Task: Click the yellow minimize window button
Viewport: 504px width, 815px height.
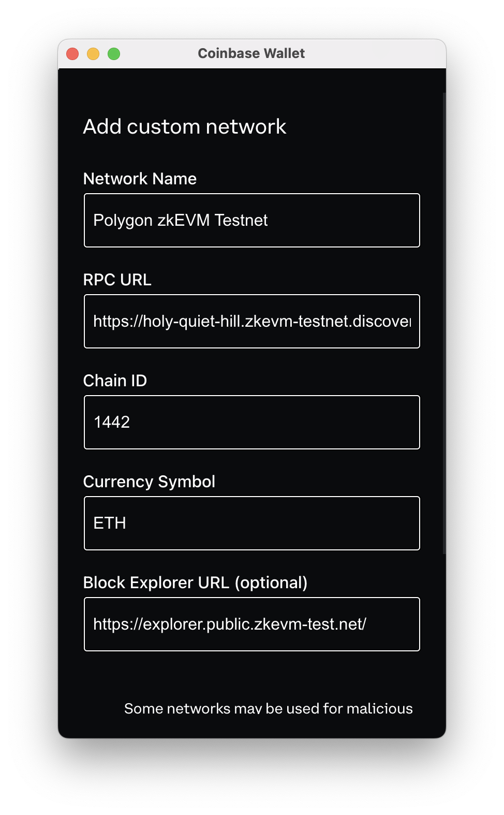Action: (93, 54)
